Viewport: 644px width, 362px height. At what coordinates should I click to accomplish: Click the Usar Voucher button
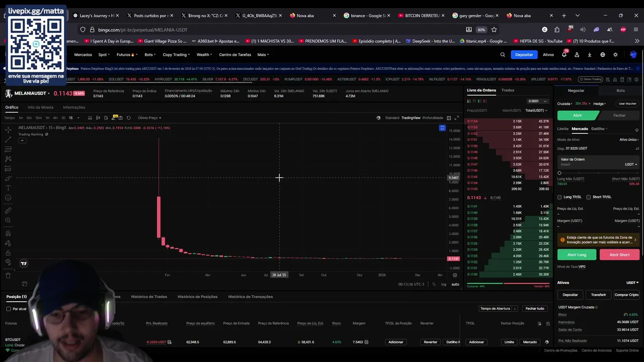[x=627, y=104]
